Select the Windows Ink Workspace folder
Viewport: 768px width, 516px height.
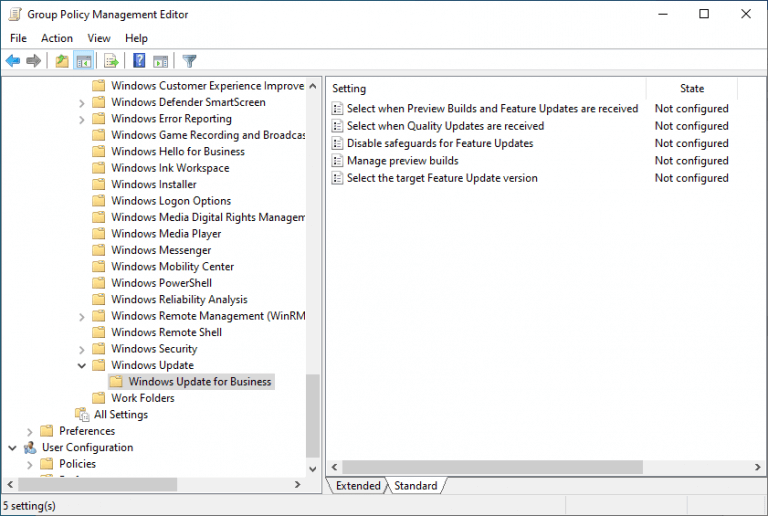pyautogui.click(x=170, y=168)
